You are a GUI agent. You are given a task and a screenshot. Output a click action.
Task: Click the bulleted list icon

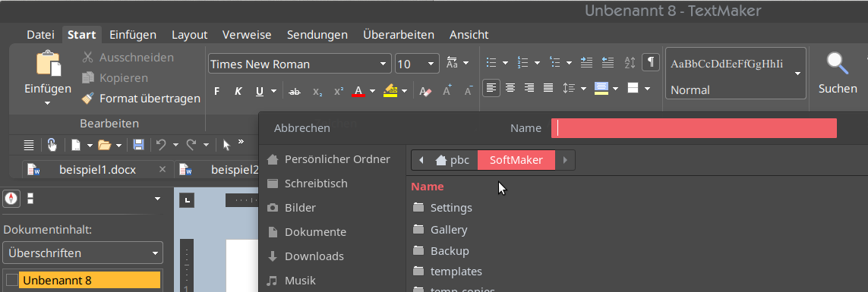coord(491,62)
